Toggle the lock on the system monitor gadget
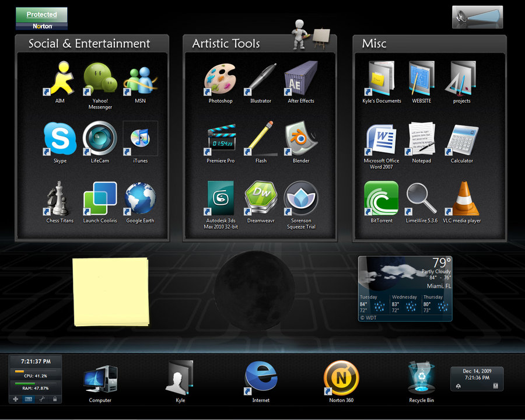The image size is (525, 420). [x=55, y=399]
